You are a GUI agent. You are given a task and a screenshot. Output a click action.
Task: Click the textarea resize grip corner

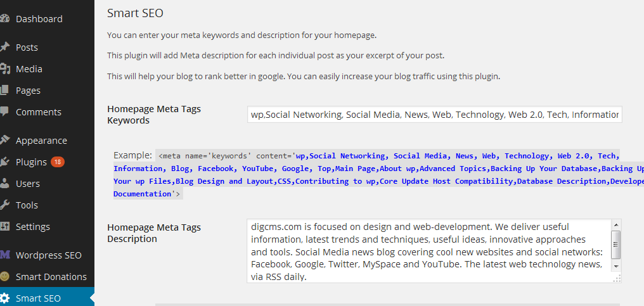point(617,279)
